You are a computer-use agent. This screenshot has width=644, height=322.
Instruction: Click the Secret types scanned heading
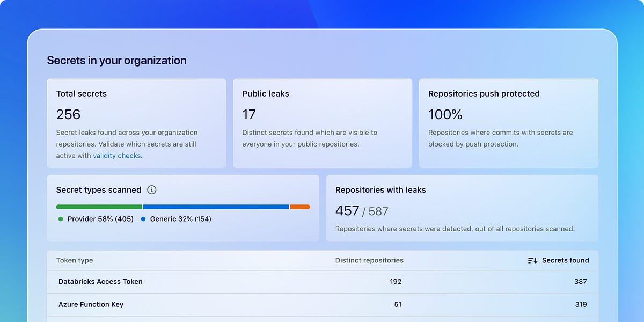coord(99,190)
